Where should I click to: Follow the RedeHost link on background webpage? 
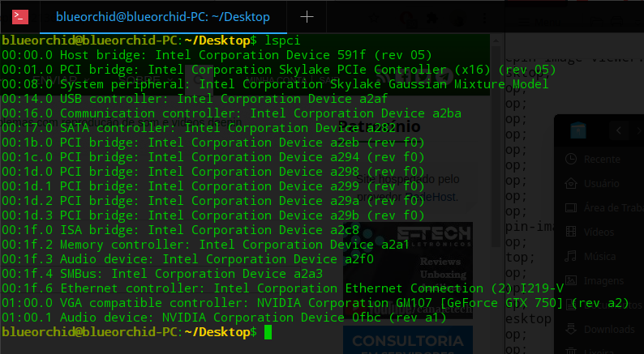(431, 198)
